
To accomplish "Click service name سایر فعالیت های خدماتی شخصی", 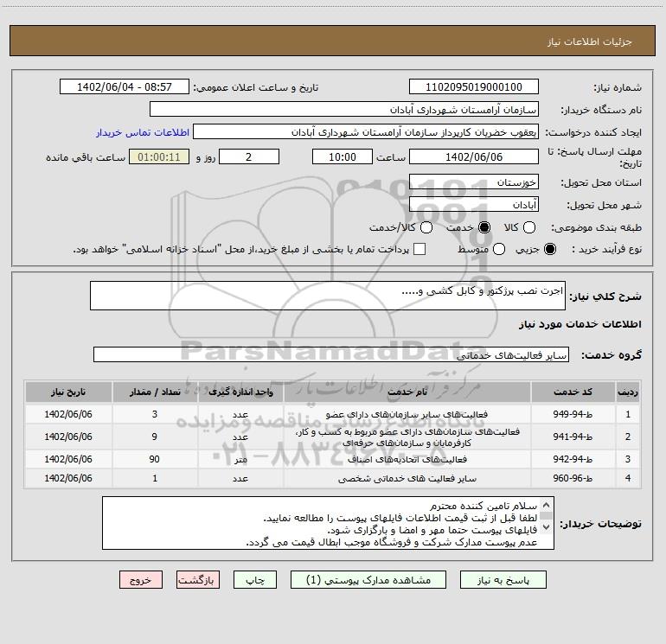I will tap(407, 478).
